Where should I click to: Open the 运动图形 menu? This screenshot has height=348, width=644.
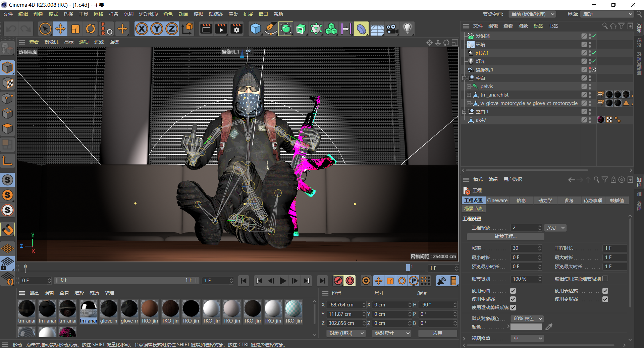[x=148, y=14]
